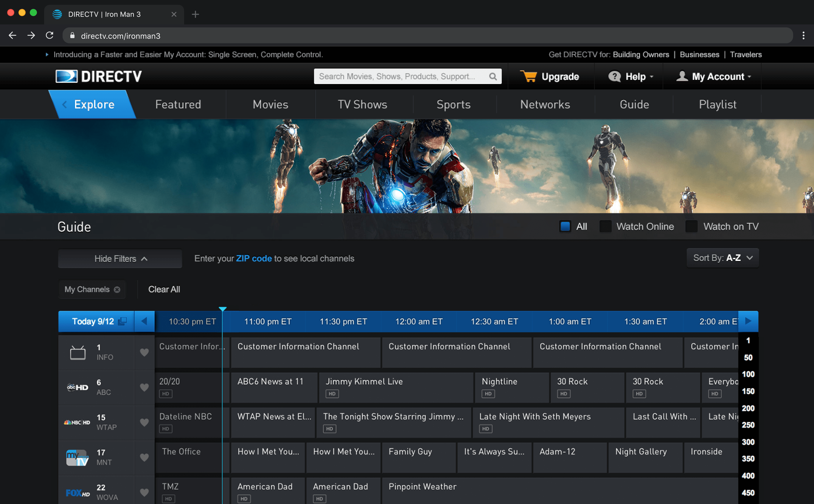Click the Help question mark icon
Image resolution: width=814 pixels, height=504 pixels.
(614, 76)
